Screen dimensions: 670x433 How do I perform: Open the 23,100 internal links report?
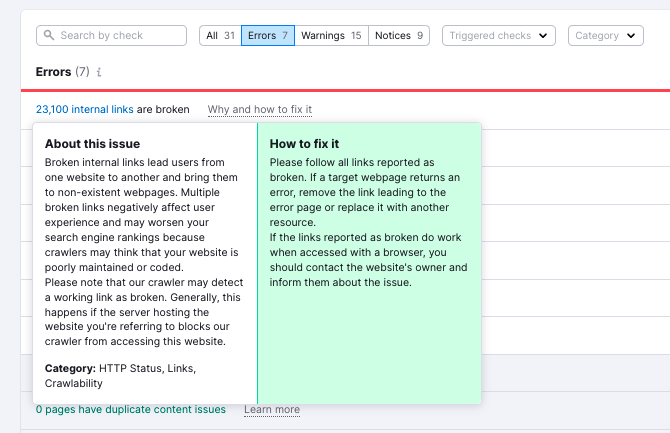click(85, 110)
